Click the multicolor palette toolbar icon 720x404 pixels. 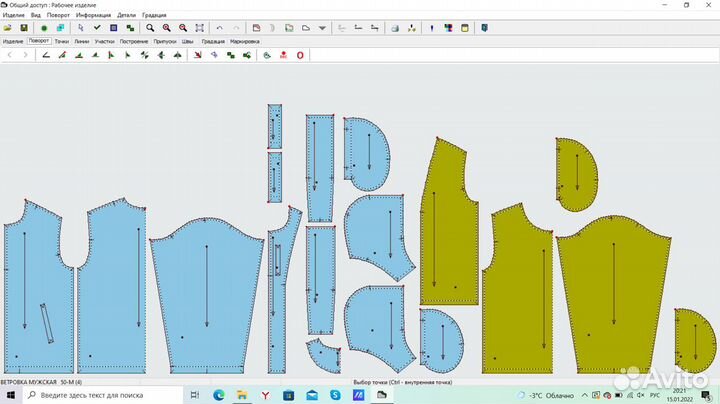tap(448, 28)
